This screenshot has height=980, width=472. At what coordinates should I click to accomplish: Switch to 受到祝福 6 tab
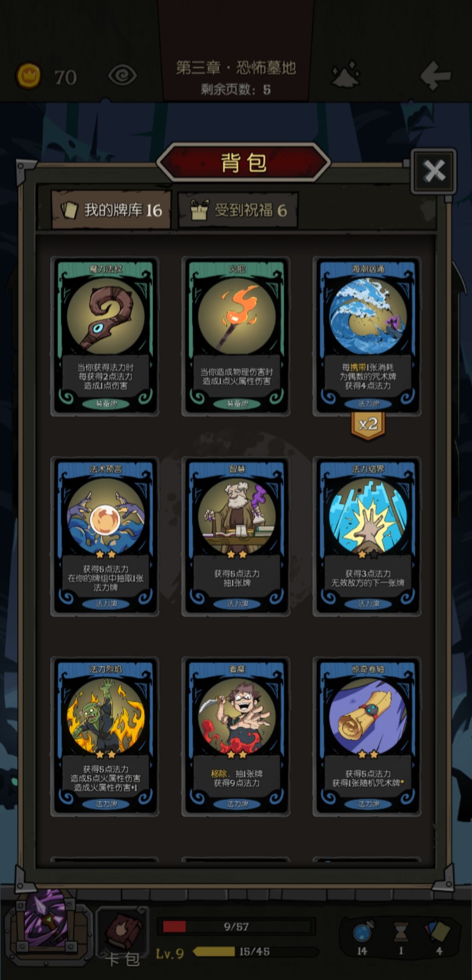point(238,210)
